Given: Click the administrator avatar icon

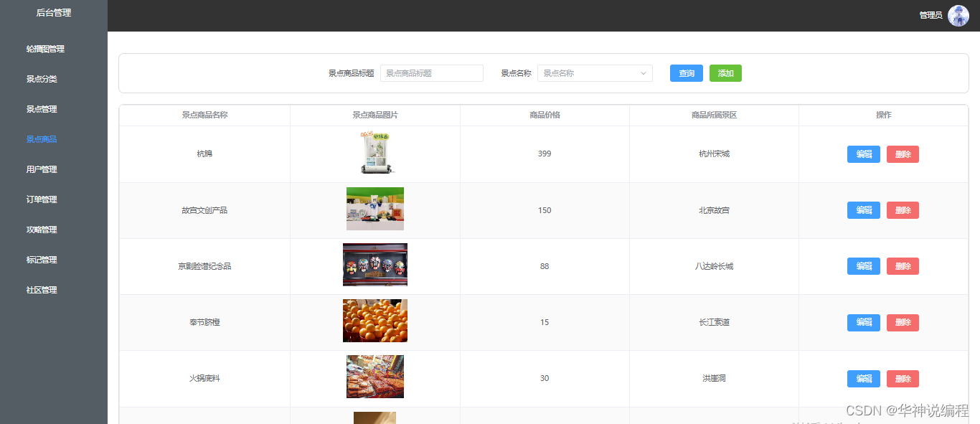Looking at the screenshot, I should [x=958, y=16].
